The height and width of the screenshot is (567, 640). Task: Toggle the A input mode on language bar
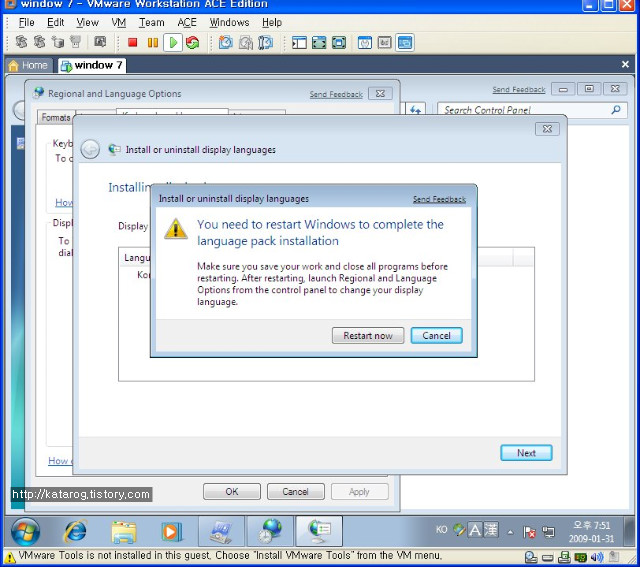tap(474, 530)
